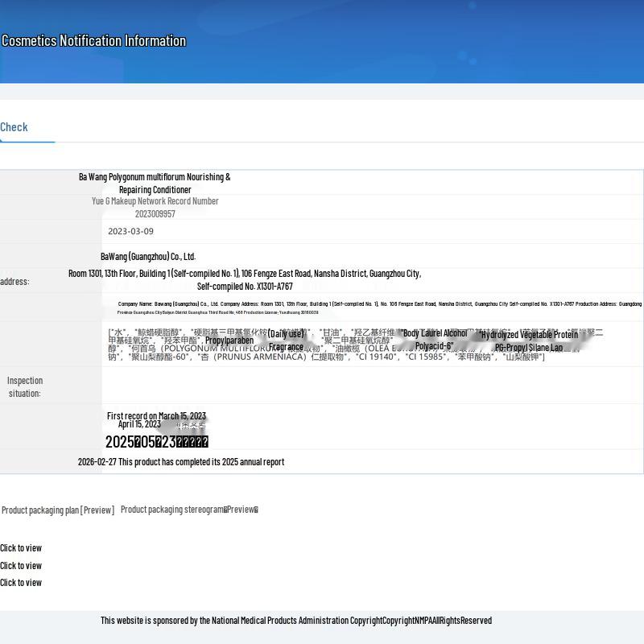Select company name BaWang (Guangzhou) Co., Ltd.

click(148, 257)
